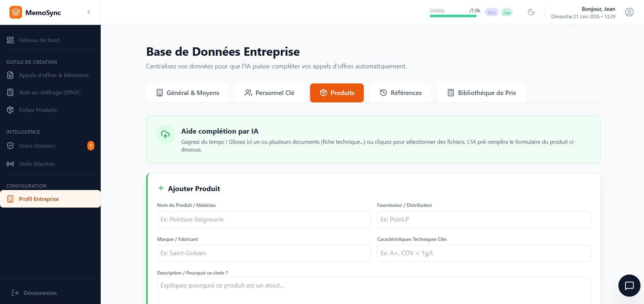Open Veille Marchés
644x304 pixels.
click(51, 164)
